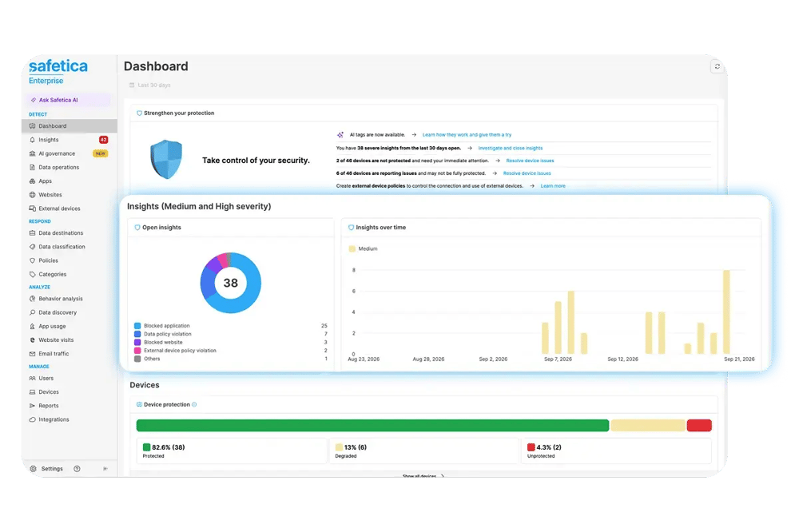Open Ask Safetica AI assistant
The image size is (799, 532).
(67, 100)
